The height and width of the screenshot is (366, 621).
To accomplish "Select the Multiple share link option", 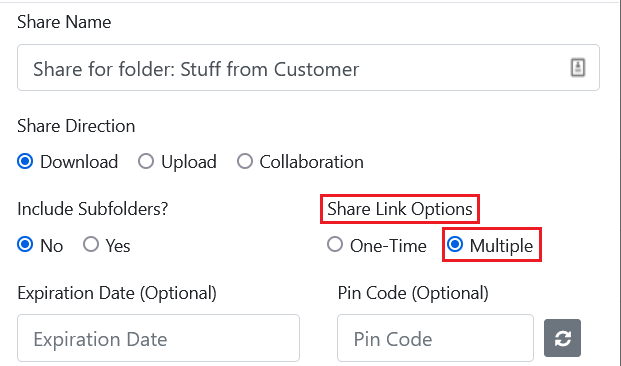I will [455, 245].
